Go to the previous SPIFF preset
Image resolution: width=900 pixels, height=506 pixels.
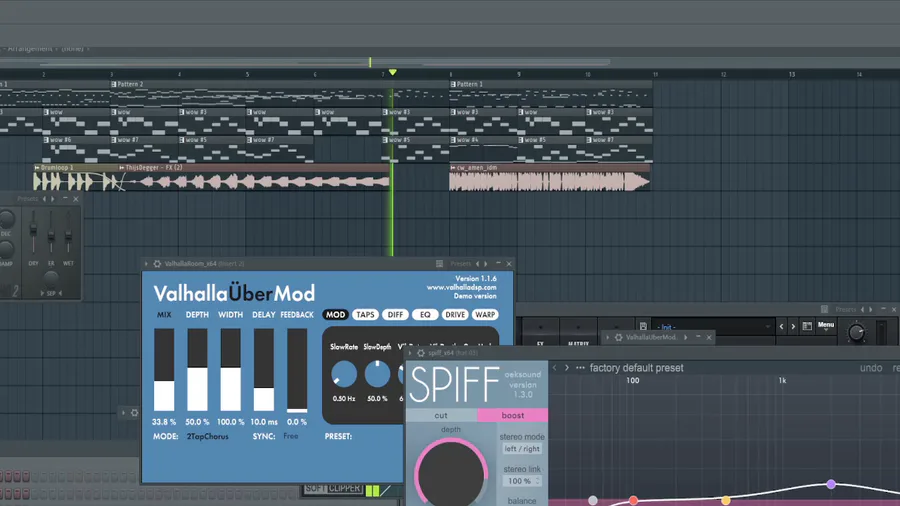(554, 368)
